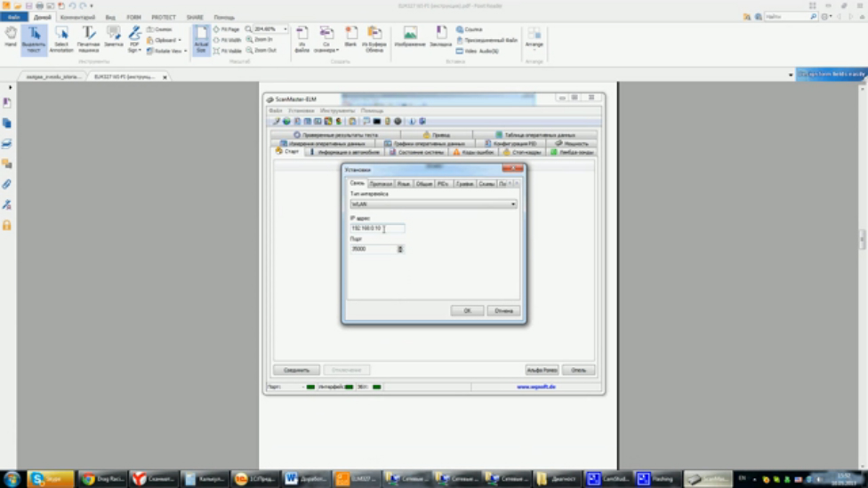Open the Тип интерфейса WLAN dropdown
The image size is (868, 488).
(x=433, y=204)
